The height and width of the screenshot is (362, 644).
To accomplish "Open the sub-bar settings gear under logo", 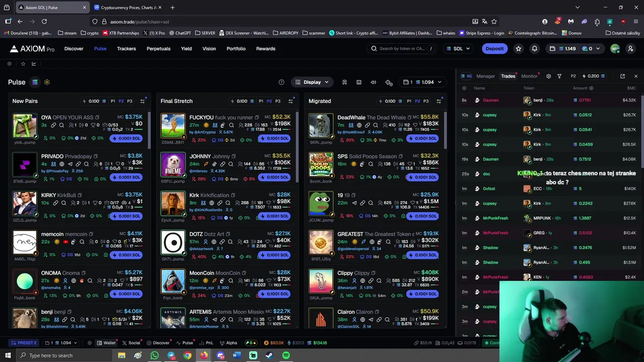I will [x=9, y=64].
